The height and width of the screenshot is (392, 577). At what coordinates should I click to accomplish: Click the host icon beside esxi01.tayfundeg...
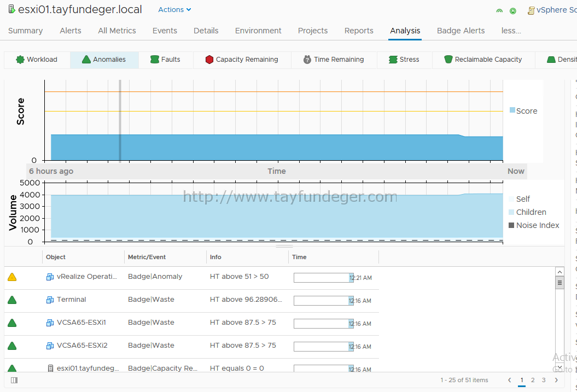(x=51, y=368)
